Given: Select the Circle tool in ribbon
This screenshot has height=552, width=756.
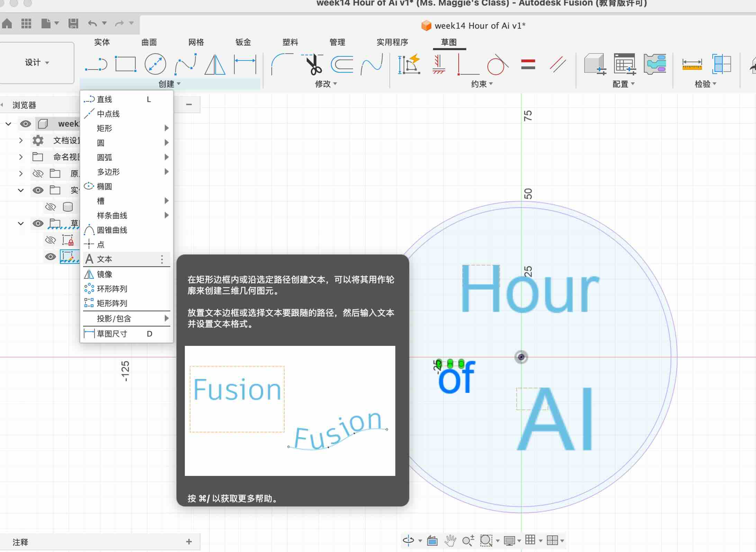Looking at the screenshot, I should tap(155, 64).
